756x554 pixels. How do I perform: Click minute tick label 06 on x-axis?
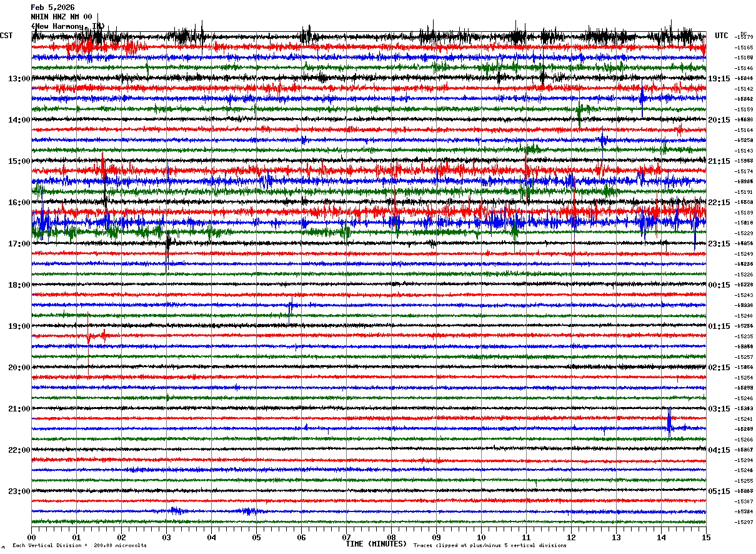click(301, 537)
